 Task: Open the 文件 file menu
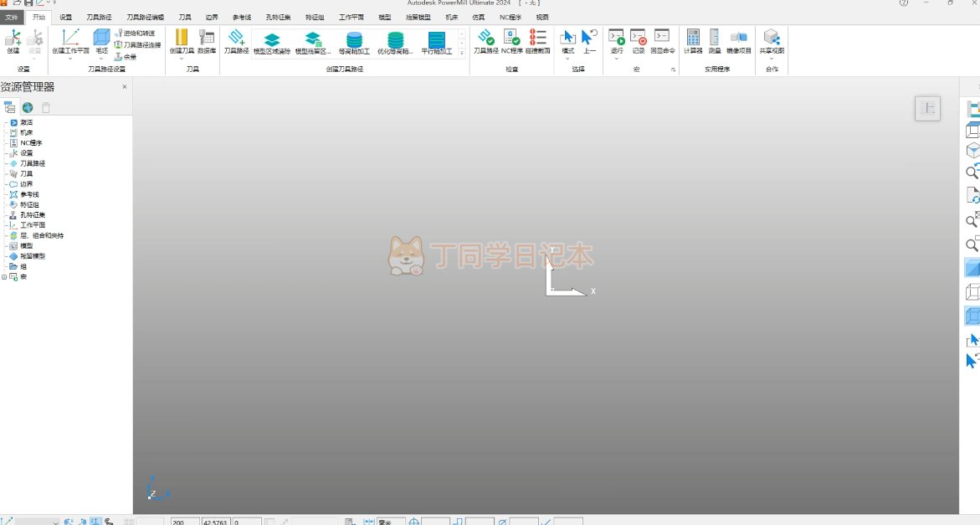11,18
